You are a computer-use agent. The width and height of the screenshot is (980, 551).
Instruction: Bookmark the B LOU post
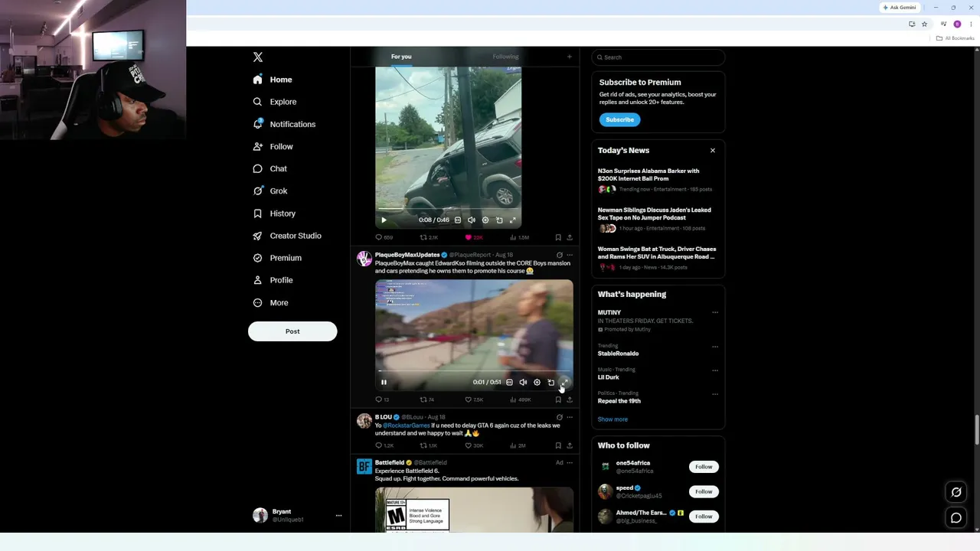pos(558,445)
